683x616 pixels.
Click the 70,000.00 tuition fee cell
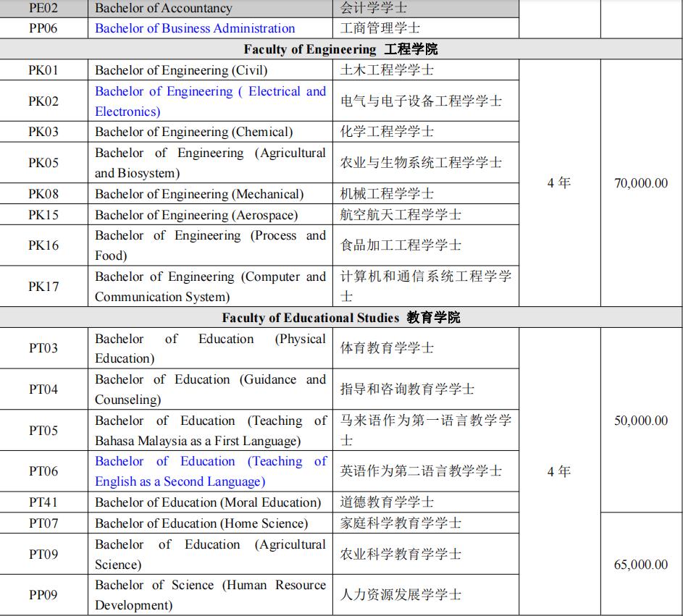pyautogui.click(x=640, y=184)
